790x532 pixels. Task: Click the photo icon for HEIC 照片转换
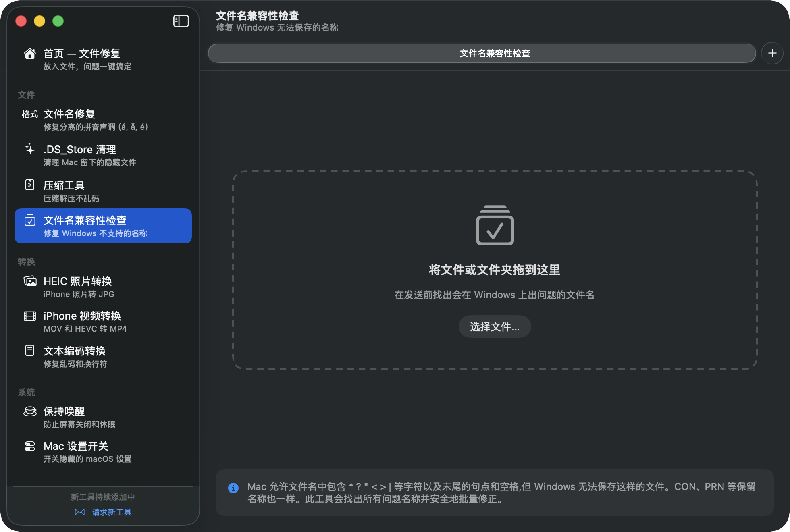pyautogui.click(x=30, y=281)
